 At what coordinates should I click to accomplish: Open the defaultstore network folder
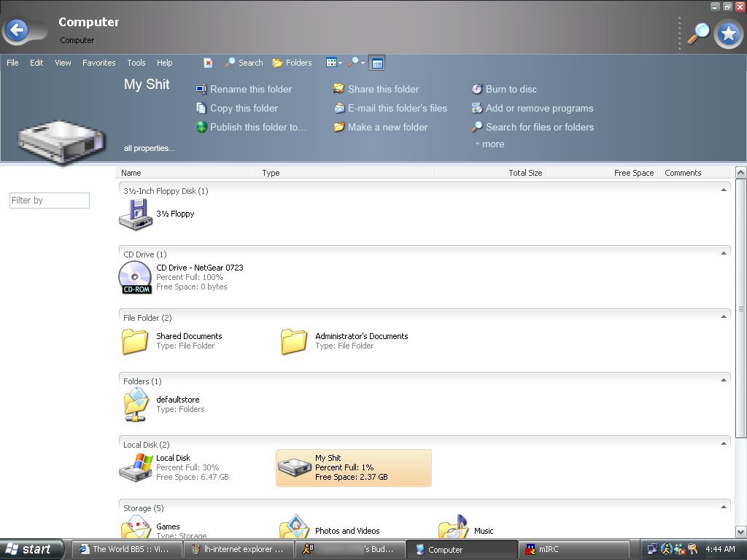coord(136,404)
